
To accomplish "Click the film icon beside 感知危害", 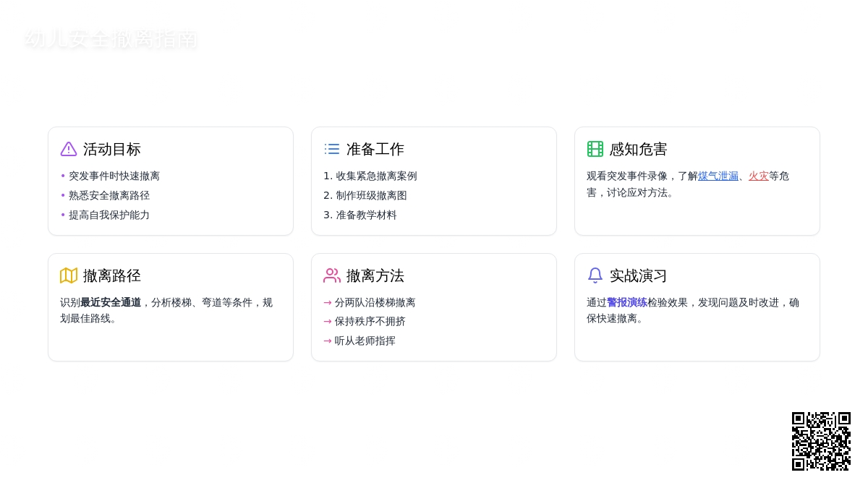I will (x=595, y=149).
